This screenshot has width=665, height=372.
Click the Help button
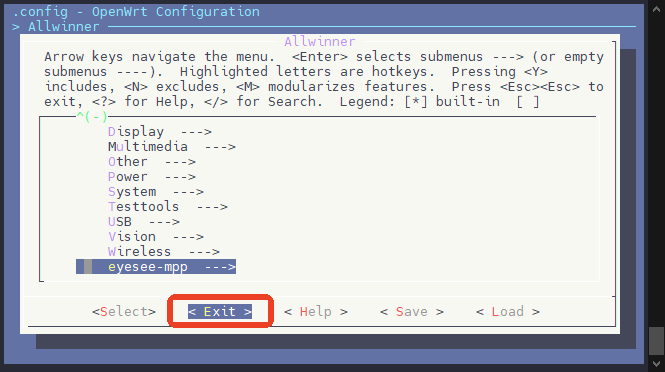(316, 312)
